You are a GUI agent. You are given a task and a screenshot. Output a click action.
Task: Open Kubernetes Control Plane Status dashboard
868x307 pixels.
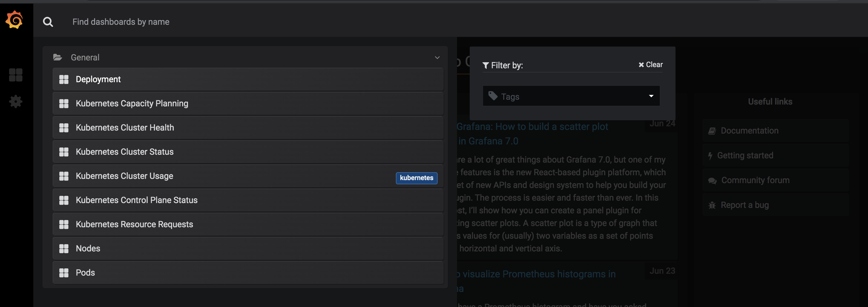(248, 200)
